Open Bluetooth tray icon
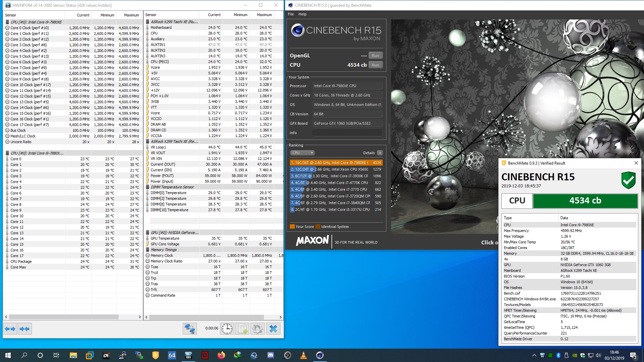This screenshot has width=644, height=362. (x=558, y=355)
